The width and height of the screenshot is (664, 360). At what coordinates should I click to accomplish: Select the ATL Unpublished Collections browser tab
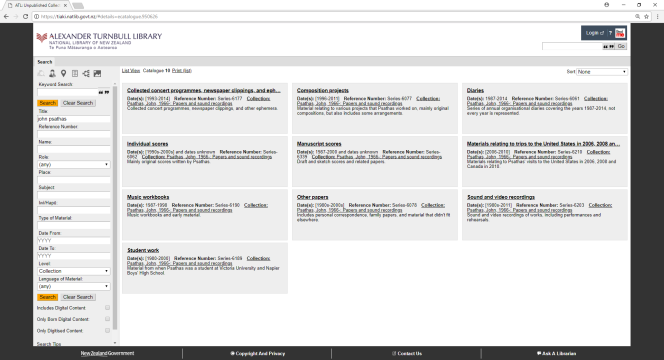pyautogui.click(x=37, y=5)
